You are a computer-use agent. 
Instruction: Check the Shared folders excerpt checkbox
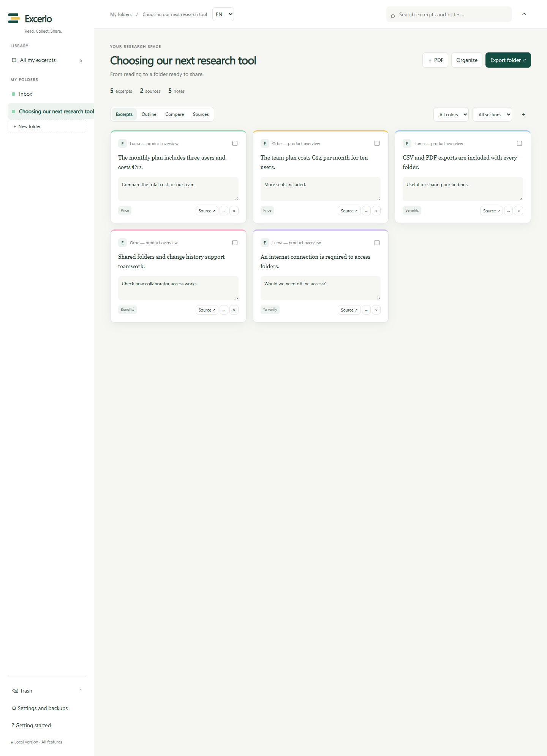point(235,242)
